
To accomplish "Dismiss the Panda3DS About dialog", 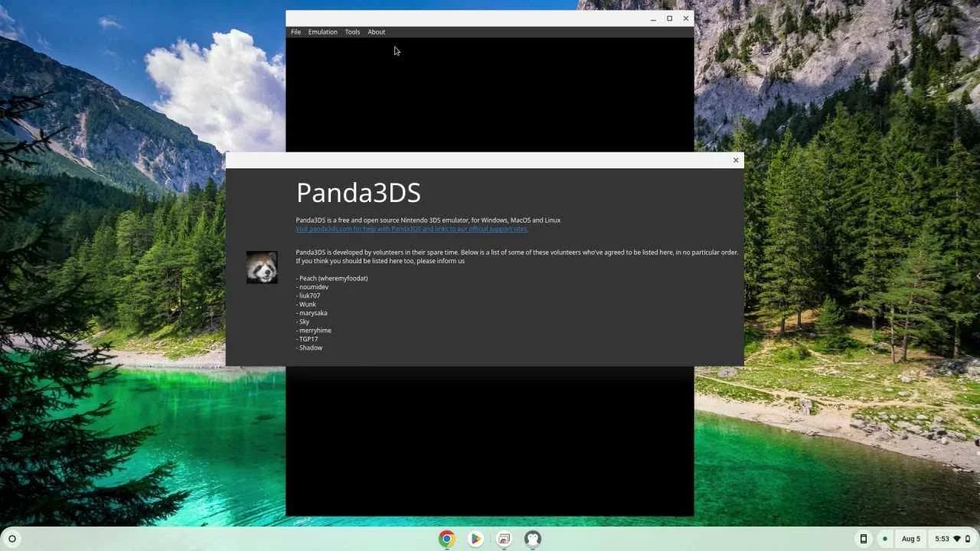I will (735, 160).
